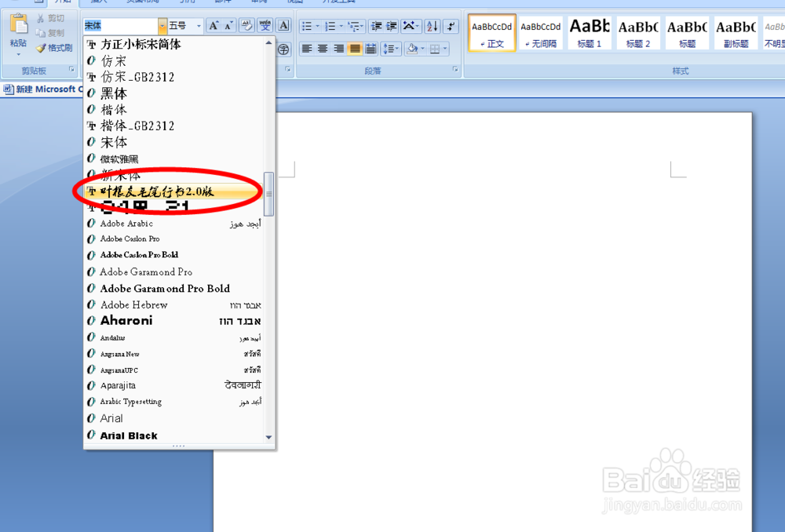Click the Borders grid icon
785x532 pixels.
[x=435, y=49]
